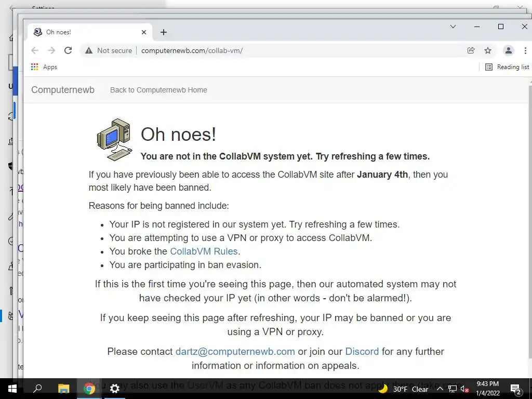Screen dimensions: 532x399
Task: Open the Apps shortcut in bookmarks bar
Action: 44,67
